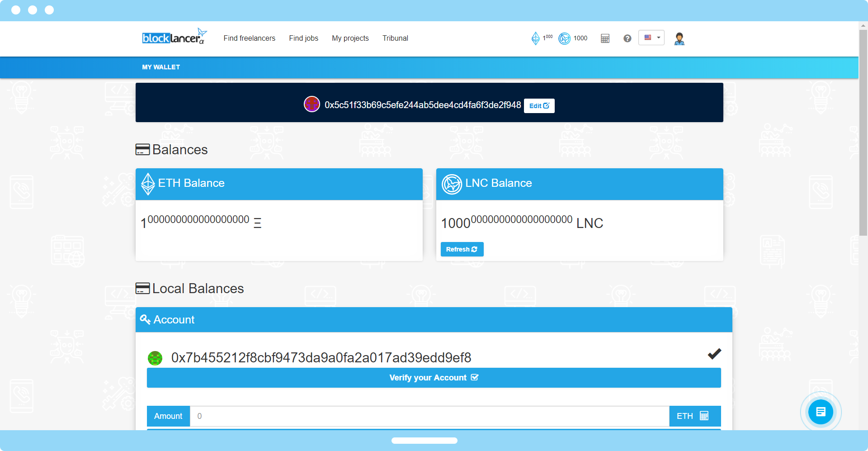This screenshot has height=451, width=868.
Task: Click the Amount label
Action: (x=168, y=416)
